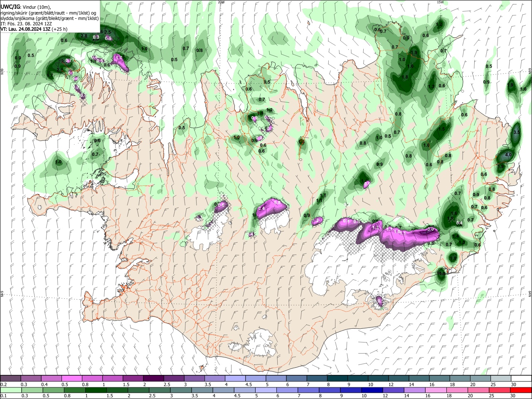The height and width of the screenshot is (399, 532).
Task: Pick the 8–9 blue swatch in bottom legend row
Action: coord(330,390)
